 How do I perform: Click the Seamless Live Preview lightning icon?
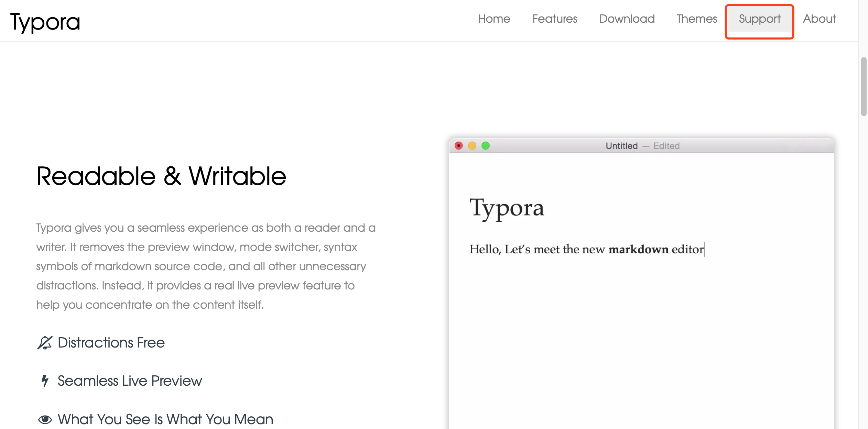(45, 381)
